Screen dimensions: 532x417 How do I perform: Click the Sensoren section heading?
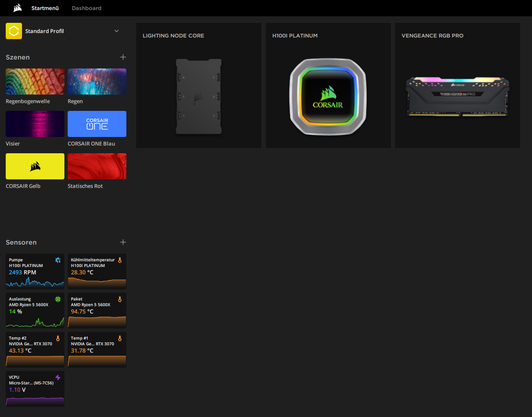coord(21,242)
